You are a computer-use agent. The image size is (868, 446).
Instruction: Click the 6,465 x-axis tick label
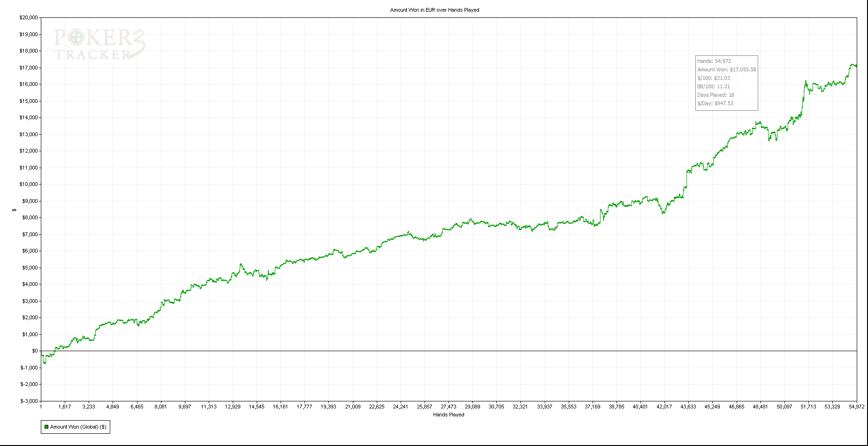(x=137, y=407)
